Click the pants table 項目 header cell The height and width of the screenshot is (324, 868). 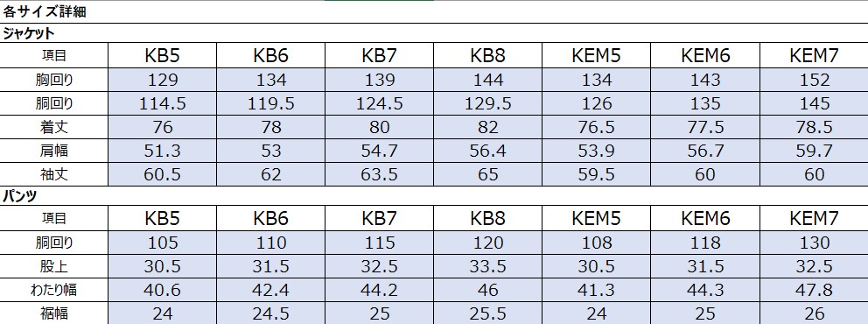point(54,218)
